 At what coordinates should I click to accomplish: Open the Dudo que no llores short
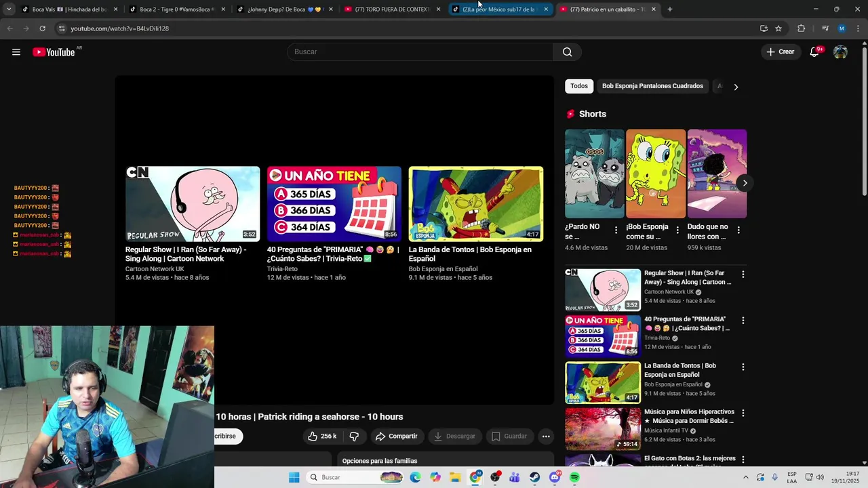[717, 174]
